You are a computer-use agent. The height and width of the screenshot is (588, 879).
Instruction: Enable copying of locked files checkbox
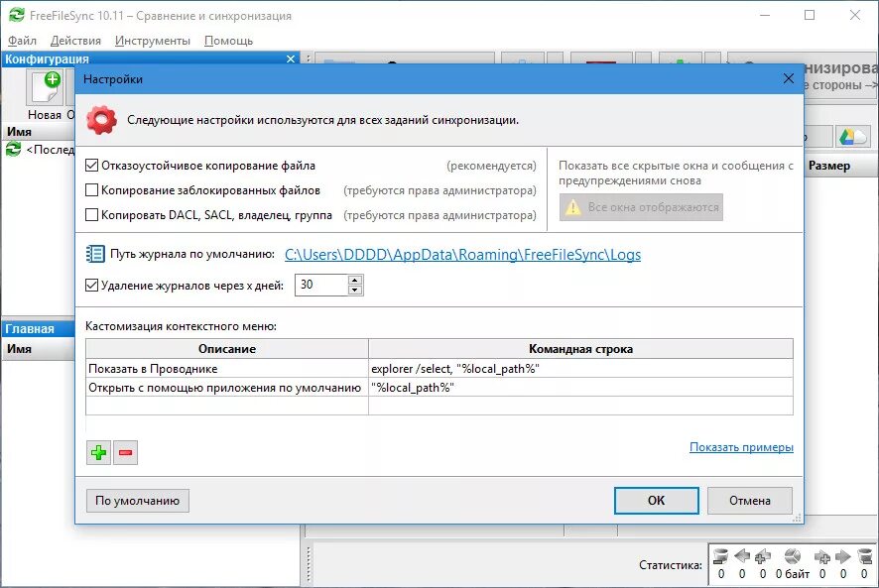(91, 190)
